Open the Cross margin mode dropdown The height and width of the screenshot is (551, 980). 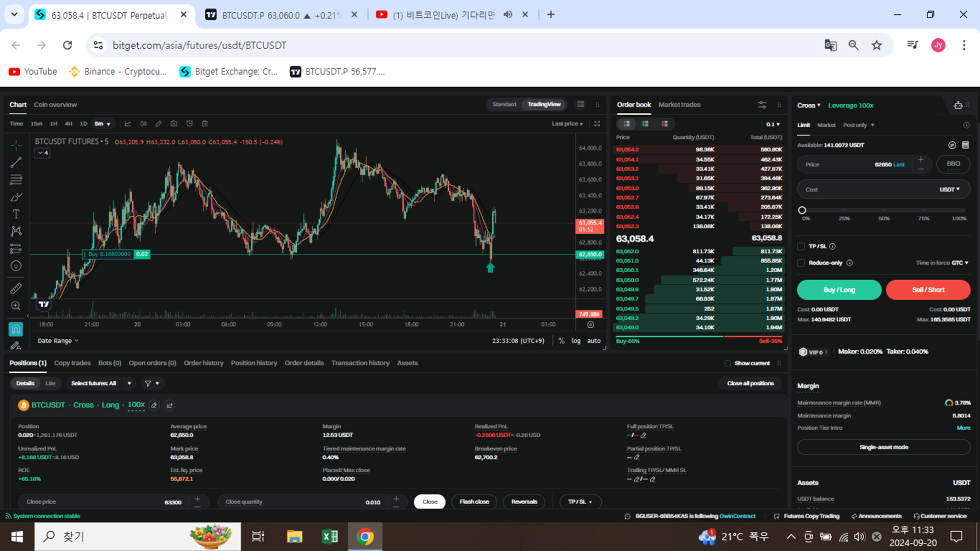tap(809, 105)
